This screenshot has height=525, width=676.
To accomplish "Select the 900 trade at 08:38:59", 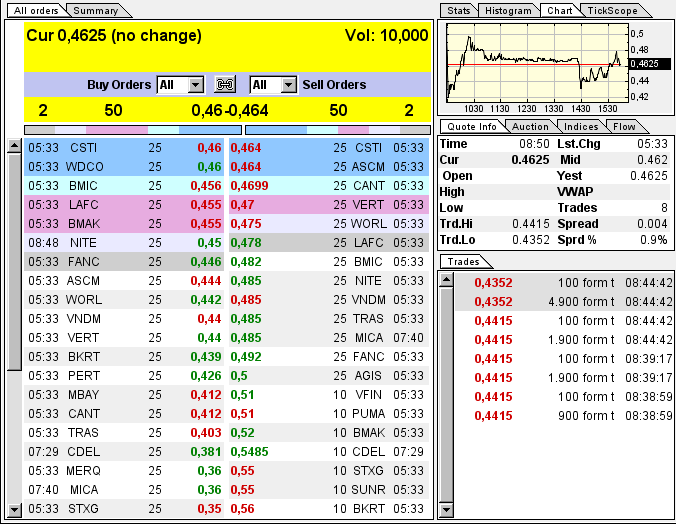I will 564,416.
